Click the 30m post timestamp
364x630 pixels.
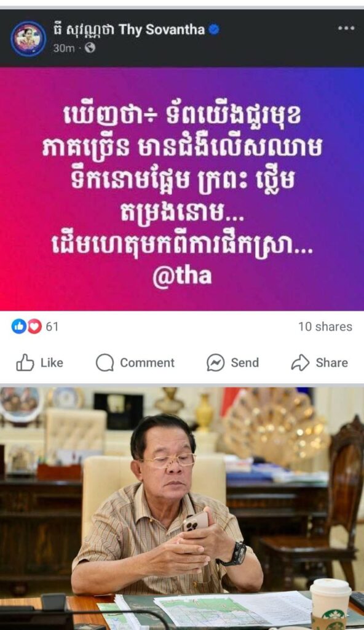click(64, 48)
